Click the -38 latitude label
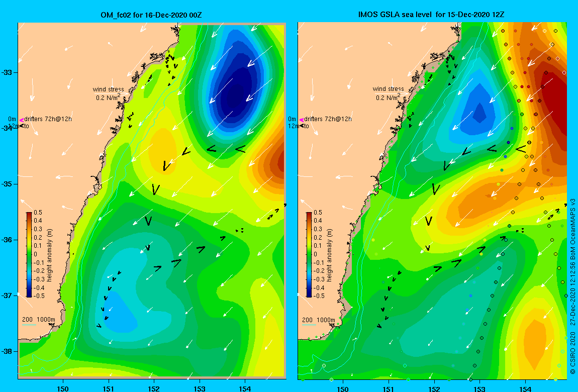578x392 pixels. point(7,351)
